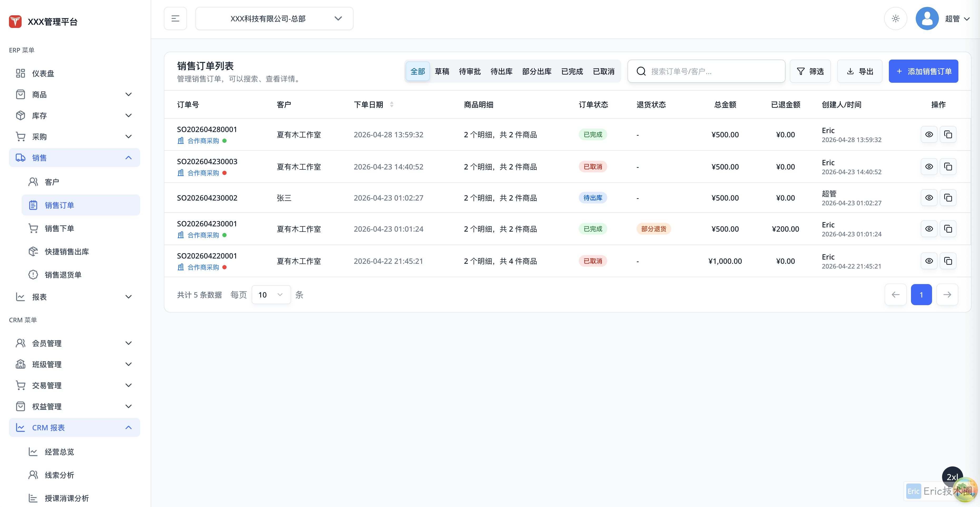Open 客户 under the sales menu
This screenshot has height=507, width=980.
(81, 182)
